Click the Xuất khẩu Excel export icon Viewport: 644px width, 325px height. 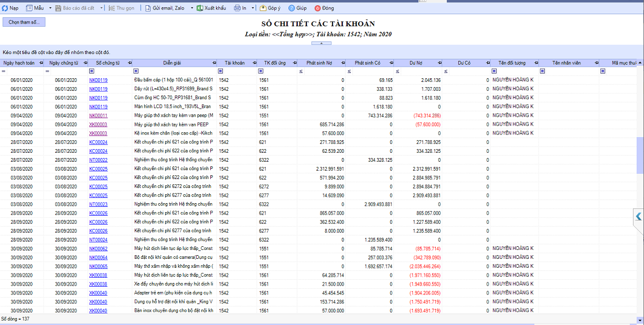pos(200,8)
